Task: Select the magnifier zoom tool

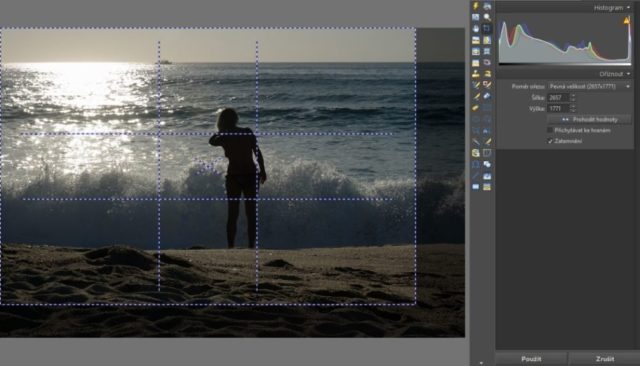Action: point(487,17)
